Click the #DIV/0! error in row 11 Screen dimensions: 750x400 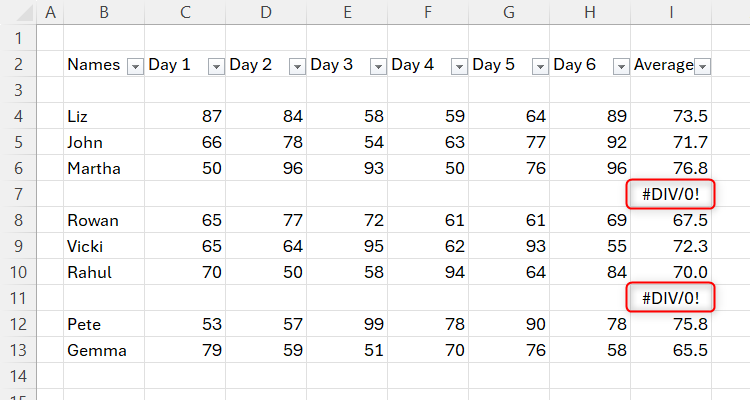[x=671, y=298]
